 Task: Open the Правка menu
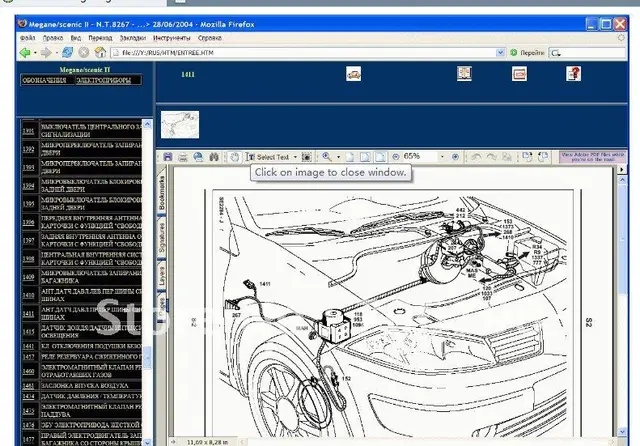click(x=53, y=38)
